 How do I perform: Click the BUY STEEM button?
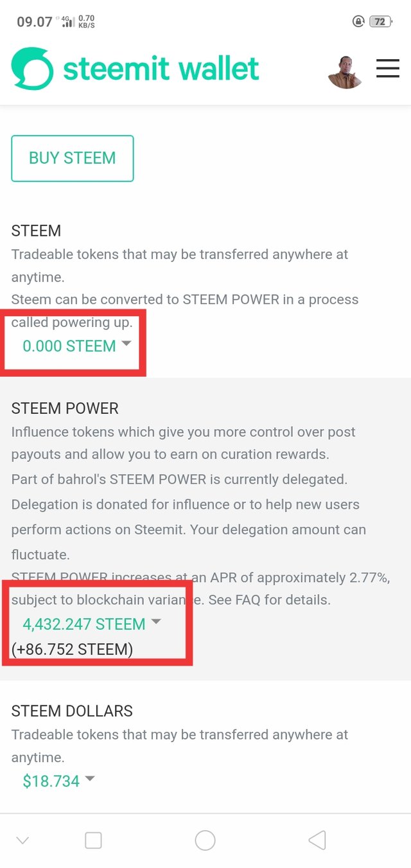coord(73,158)
